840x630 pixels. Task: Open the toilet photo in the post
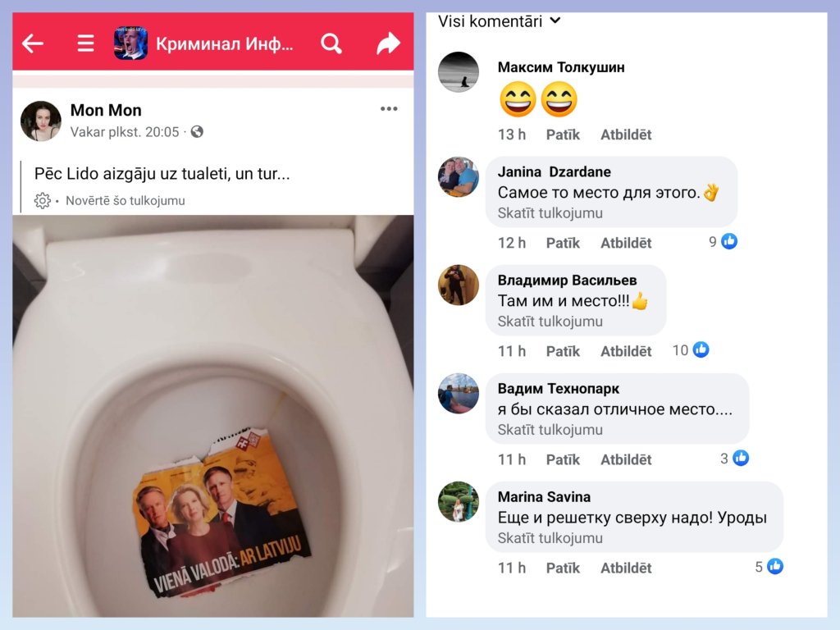pyautogui.click(x=213, y=416)
